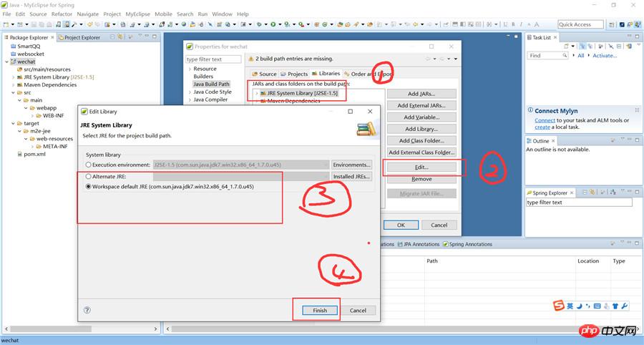
Task: Expand the META-INF folder node
Action: [32, 147]
